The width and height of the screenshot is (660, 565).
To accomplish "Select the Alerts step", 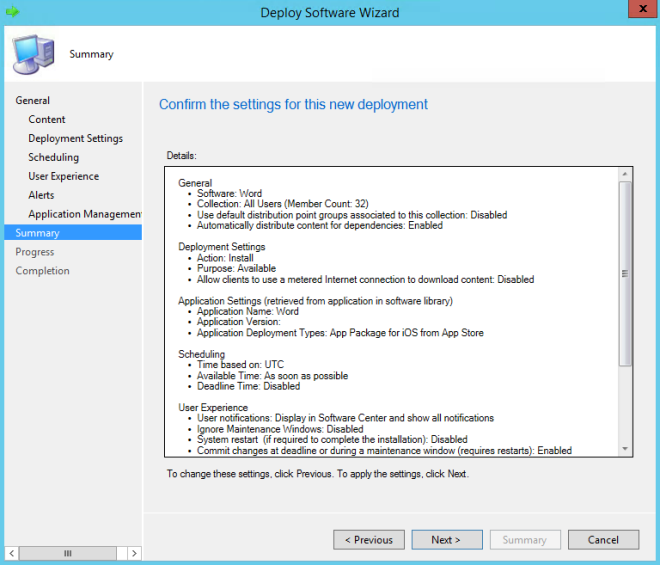I will click(41, 195).
